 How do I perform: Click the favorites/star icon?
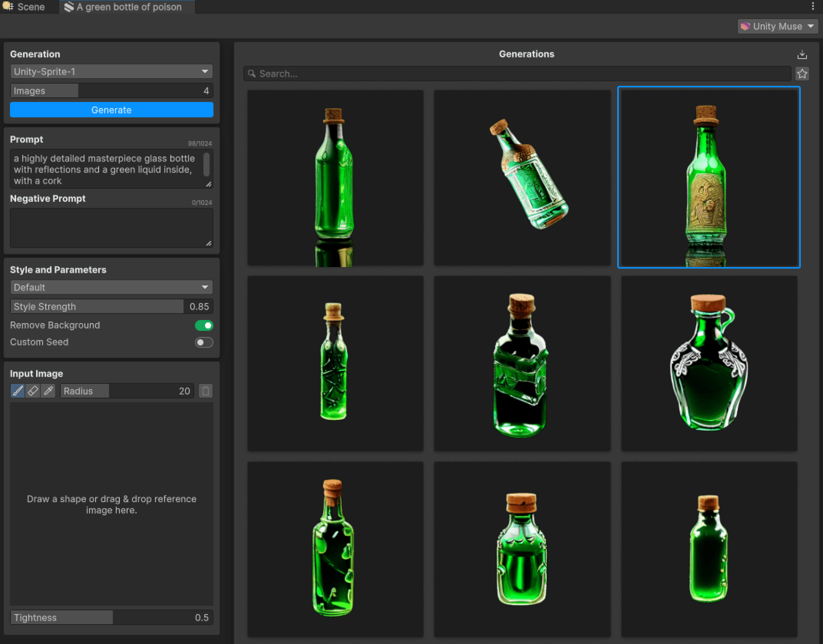pyautogui.click(x=802, y=73)
